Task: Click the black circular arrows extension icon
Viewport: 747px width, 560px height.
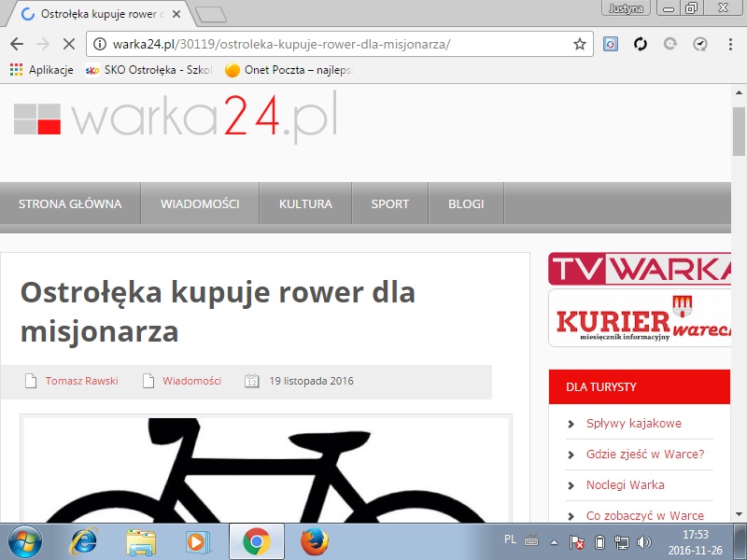Action: [x=641, y=44]
